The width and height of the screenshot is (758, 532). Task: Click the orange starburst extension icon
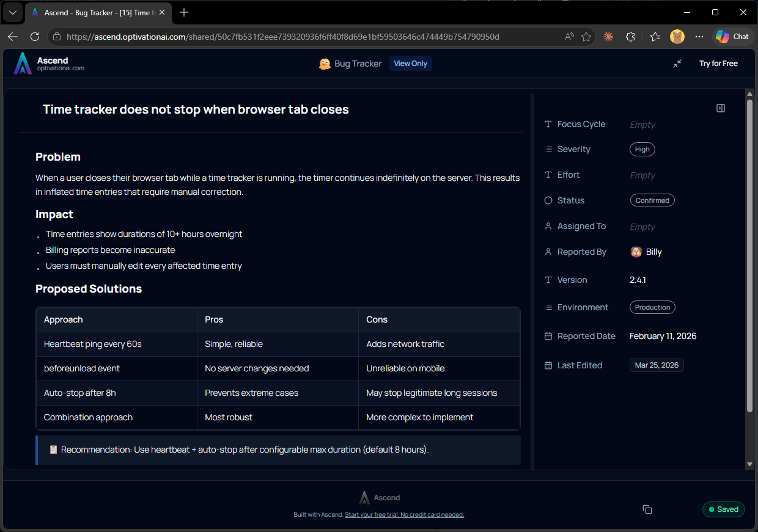608,37
